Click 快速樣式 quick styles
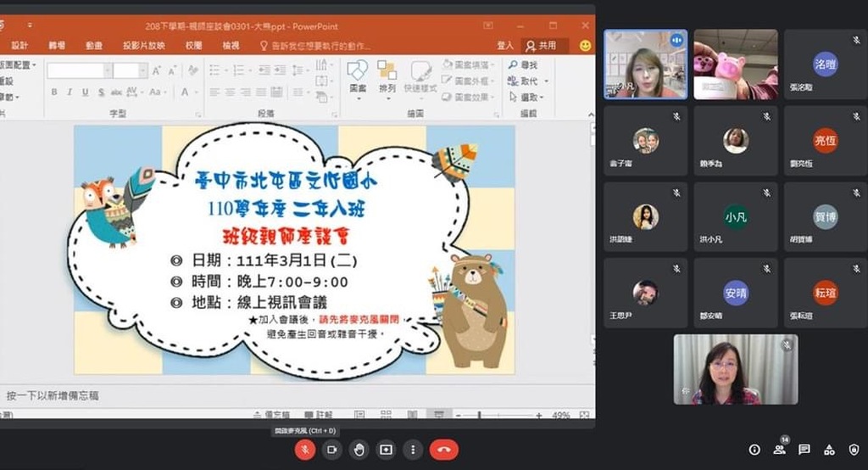Viewport: 868px width, 470px height. pos(420,79)
